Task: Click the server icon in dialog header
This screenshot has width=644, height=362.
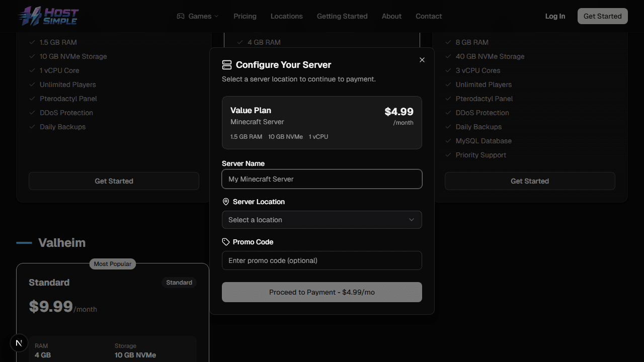Action: 227,65
